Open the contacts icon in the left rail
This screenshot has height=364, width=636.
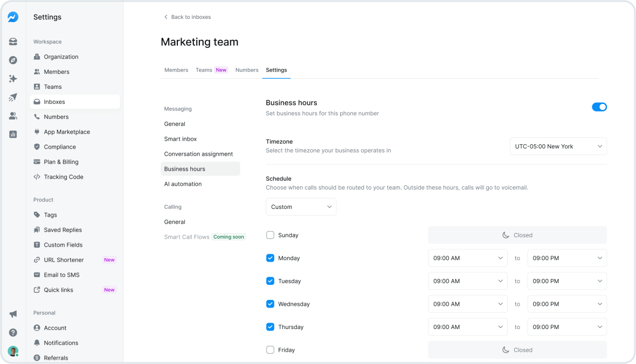click(x=13, y=115)
